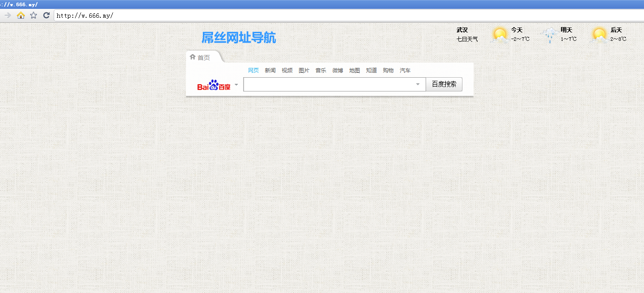This screenshot has width=644, height=293.
Task: Click today's sunny weather icon
Action: pos(500,35)
